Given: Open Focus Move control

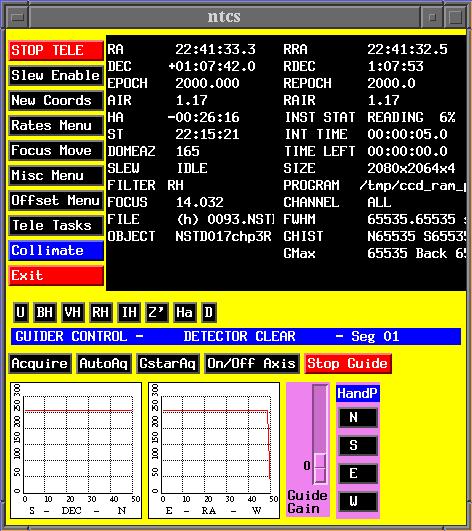Looking at the screenshot, I should (x=56, y=151).
